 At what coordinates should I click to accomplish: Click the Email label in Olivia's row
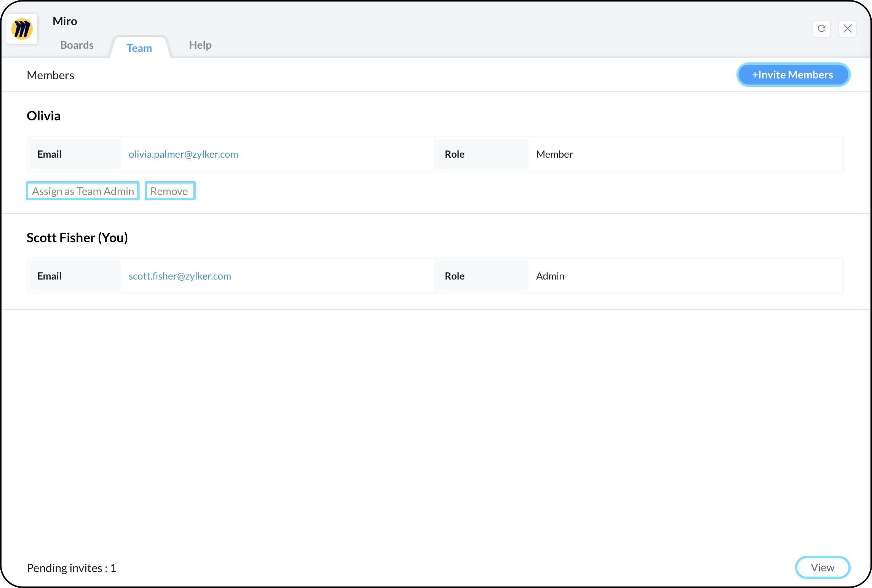coord(49,154)
